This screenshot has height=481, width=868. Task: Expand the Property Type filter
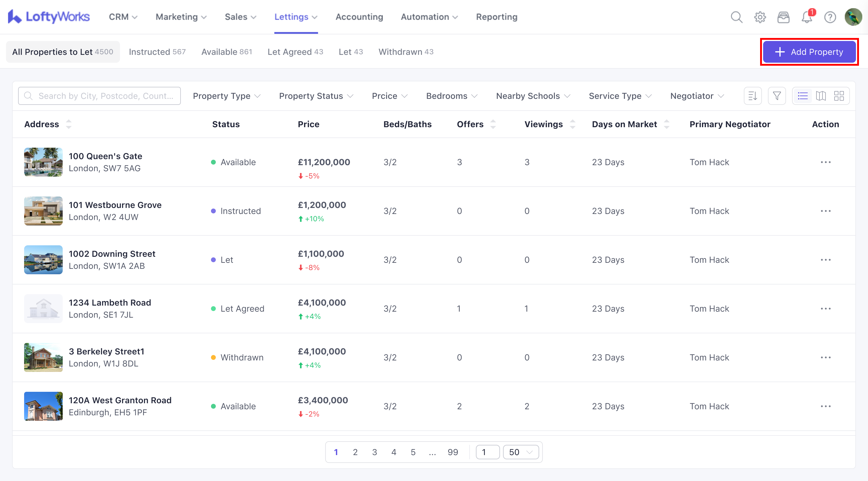coord(226,96)
